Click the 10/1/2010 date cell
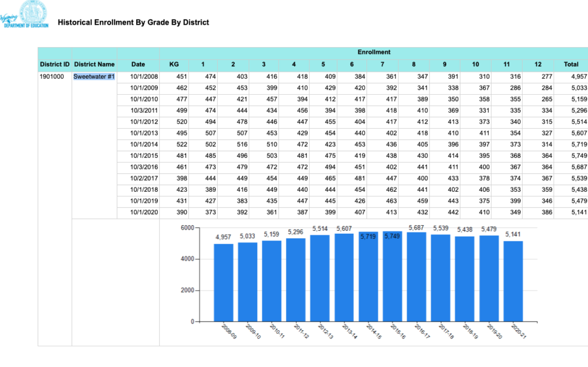Image resolution: width=588 pixels, height=367 pixels. coord(144,99)
